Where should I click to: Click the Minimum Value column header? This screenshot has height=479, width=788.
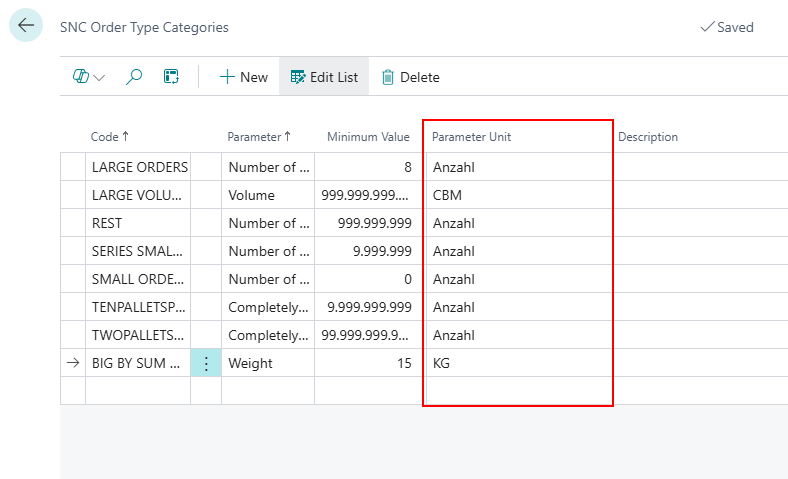[x=367, y=137]
